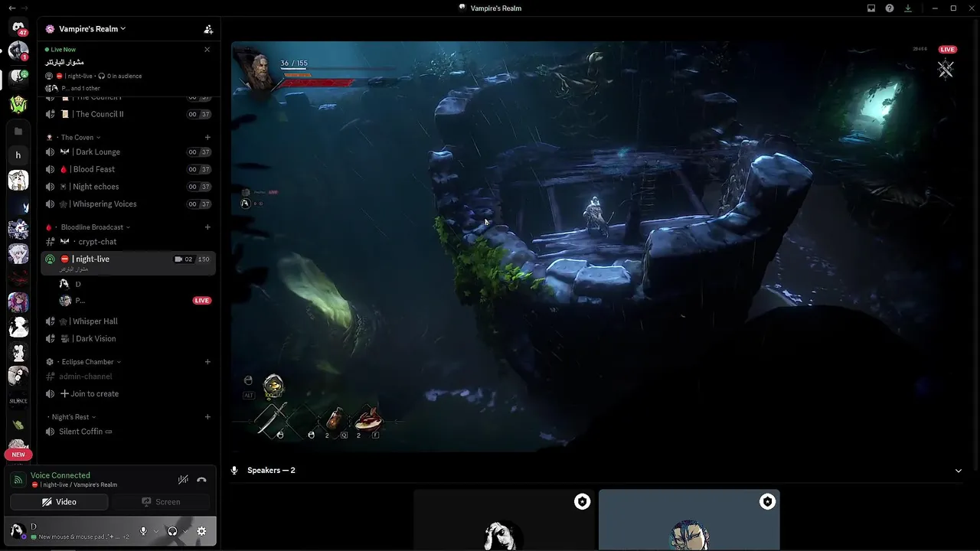This screenshot has height=551, width=980.
Task: Click the "Speakers — 2" heading
Action: coord(271,471)
